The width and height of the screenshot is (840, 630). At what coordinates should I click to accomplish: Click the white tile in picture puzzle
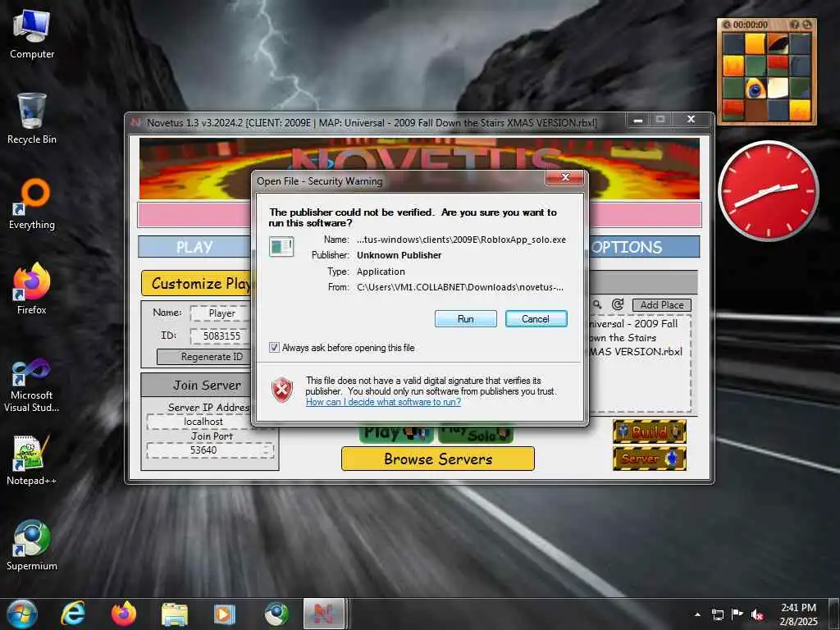point(778,89)
